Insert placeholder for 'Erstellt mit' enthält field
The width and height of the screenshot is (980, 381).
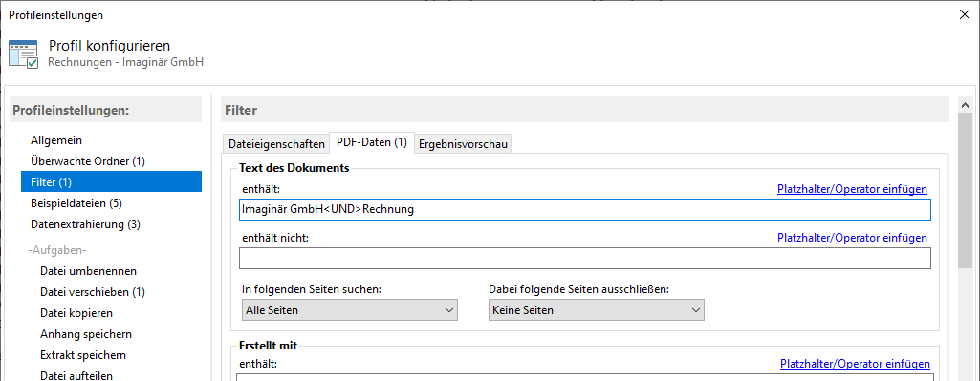[855, 364]
